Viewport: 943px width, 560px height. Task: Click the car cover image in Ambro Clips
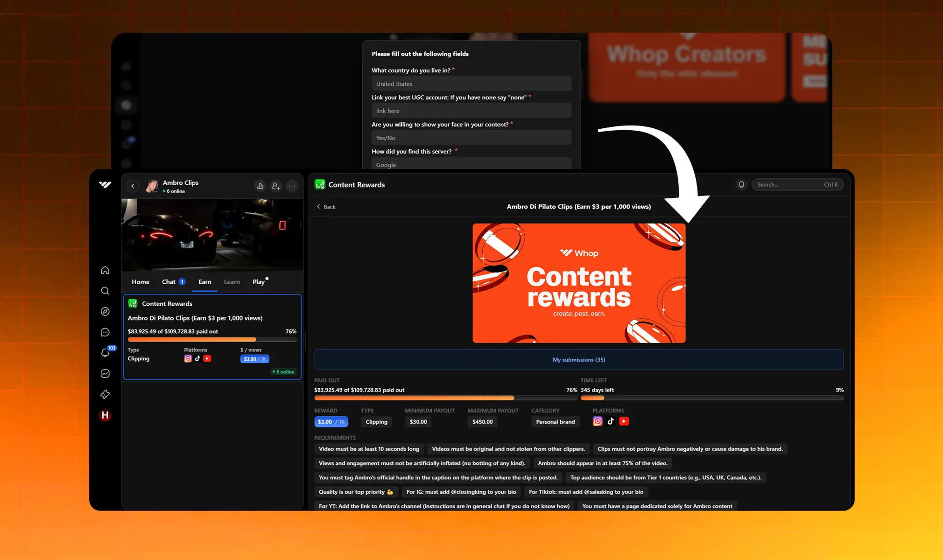[212, 235]
